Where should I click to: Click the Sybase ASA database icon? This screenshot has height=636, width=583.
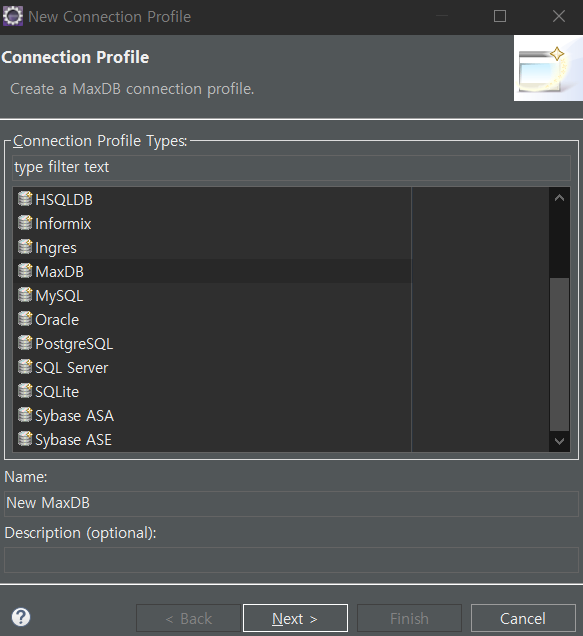tap(25, 415)
